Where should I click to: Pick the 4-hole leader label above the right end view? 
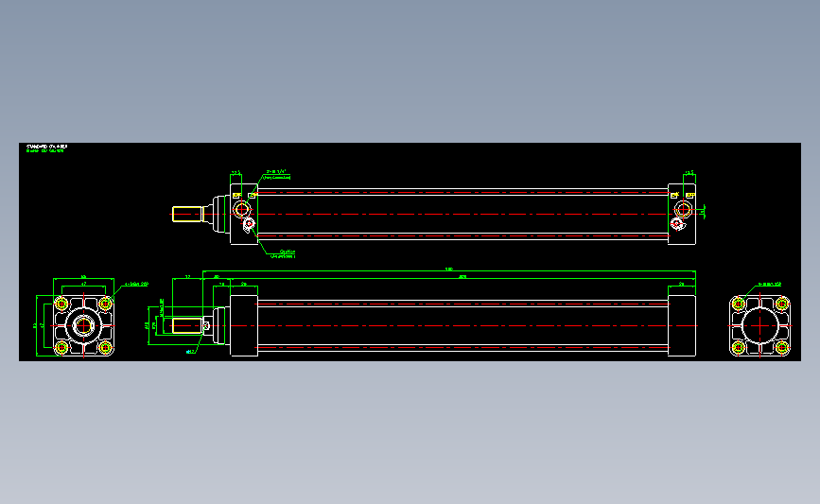pos(770,285)
